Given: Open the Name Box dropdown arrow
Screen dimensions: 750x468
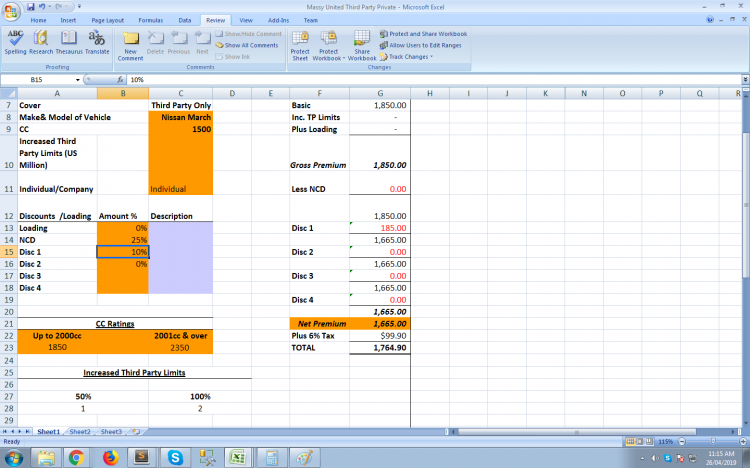Looking at the screenshot, I should coord(78,79).
